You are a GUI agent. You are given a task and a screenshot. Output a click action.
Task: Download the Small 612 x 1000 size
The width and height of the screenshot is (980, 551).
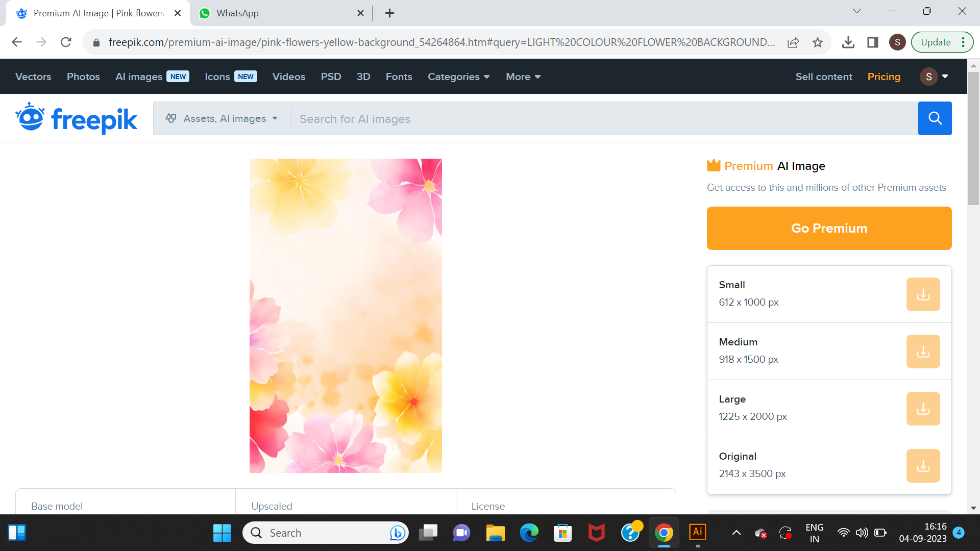click(923, 294)
